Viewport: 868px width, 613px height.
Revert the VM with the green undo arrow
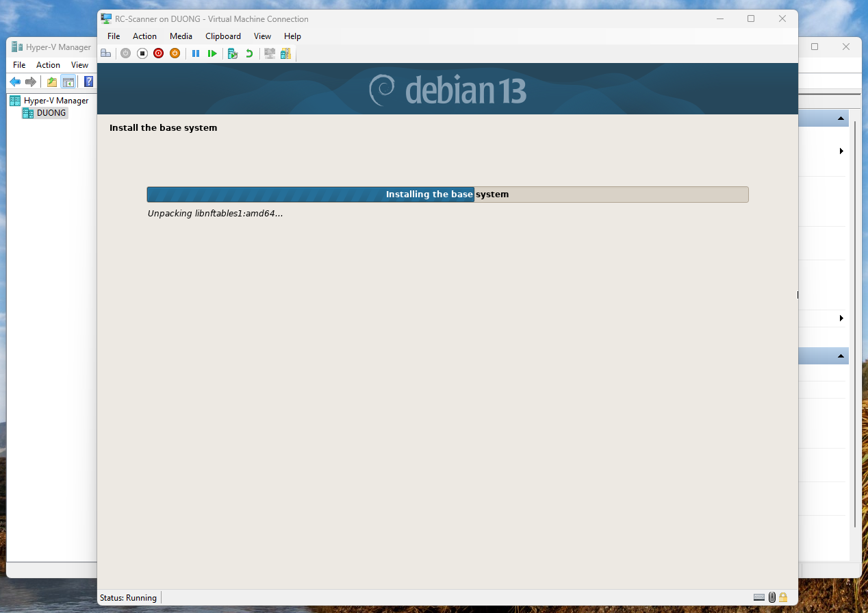[249, 53]
